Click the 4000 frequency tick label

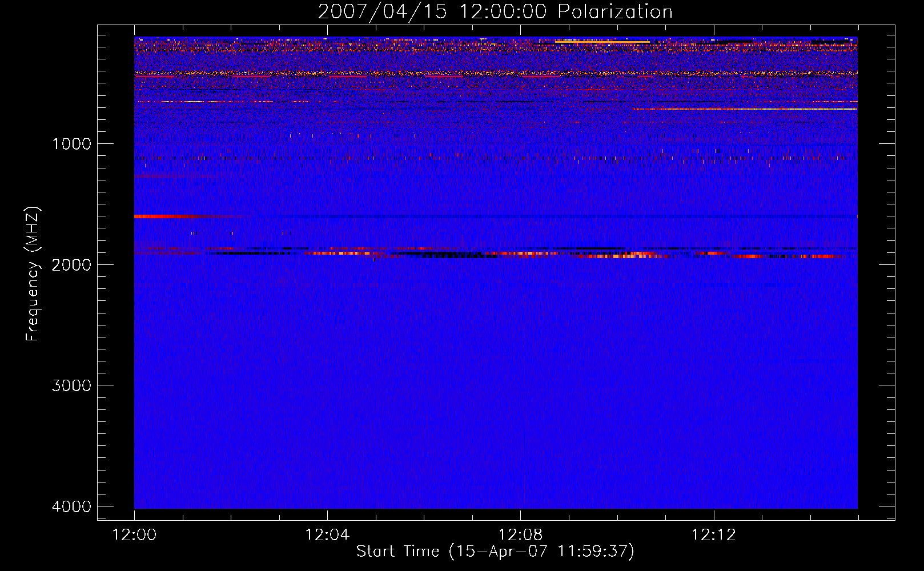click(x=71, y=506)
